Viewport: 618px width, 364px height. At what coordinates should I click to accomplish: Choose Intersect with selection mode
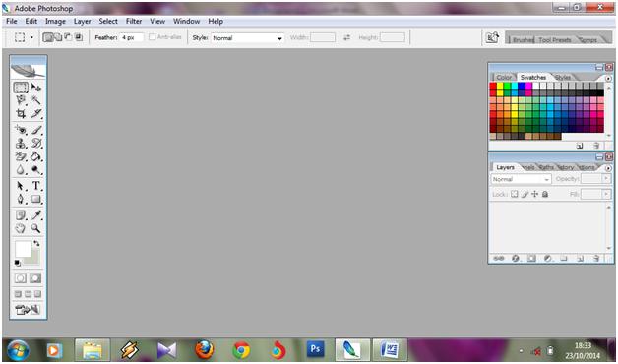coord(79,37)
